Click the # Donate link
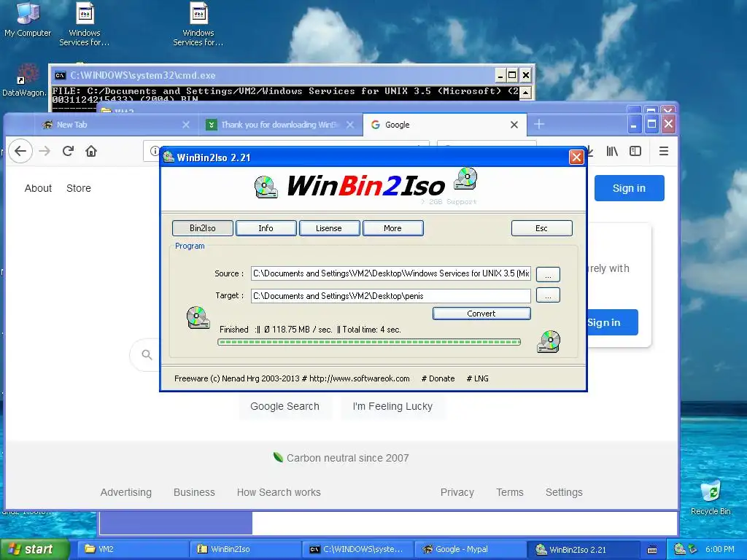Image resolution: width=747 pixels, height=560 pixels. coord(438,378)
